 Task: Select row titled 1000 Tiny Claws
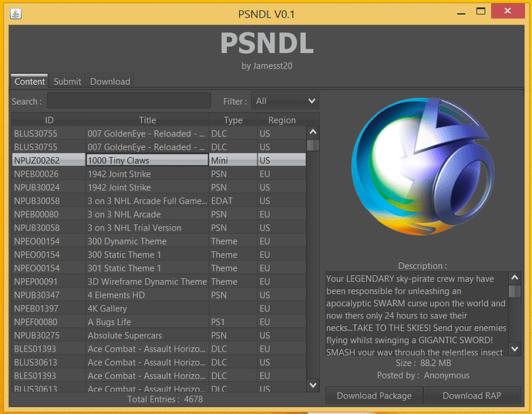tap(159, 160)
